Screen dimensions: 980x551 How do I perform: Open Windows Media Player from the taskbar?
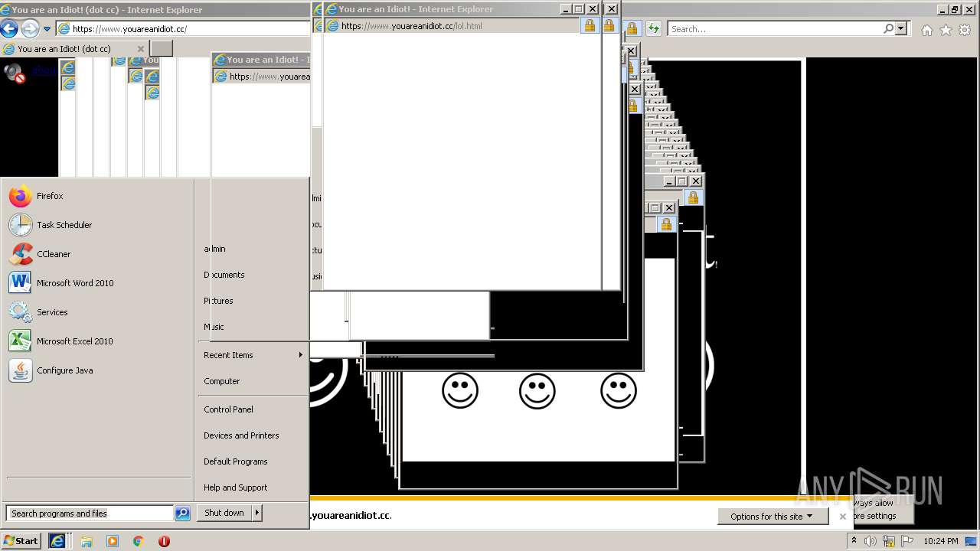(x=113, y=541)
